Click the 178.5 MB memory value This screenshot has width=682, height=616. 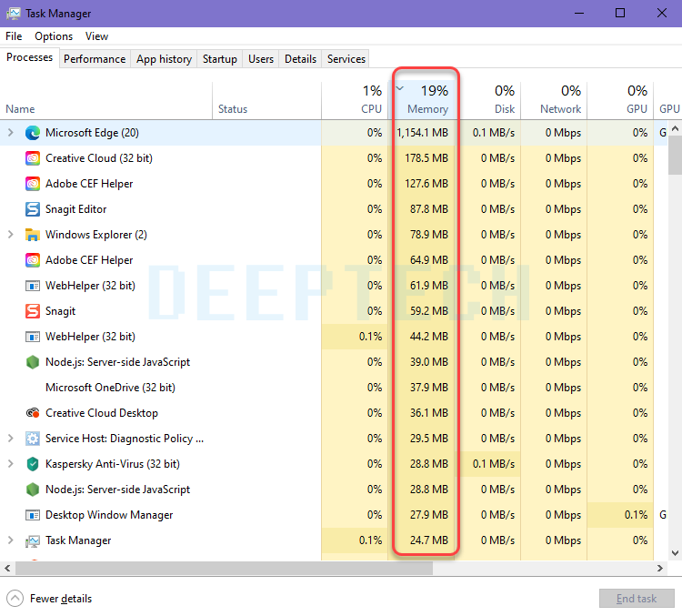point(426,158)
